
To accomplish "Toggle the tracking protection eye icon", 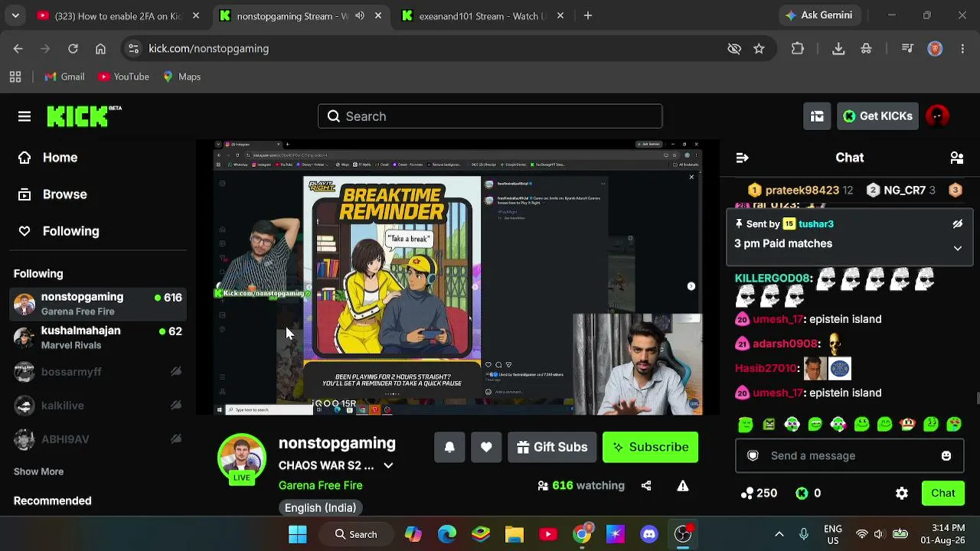I will click(734, 48).
